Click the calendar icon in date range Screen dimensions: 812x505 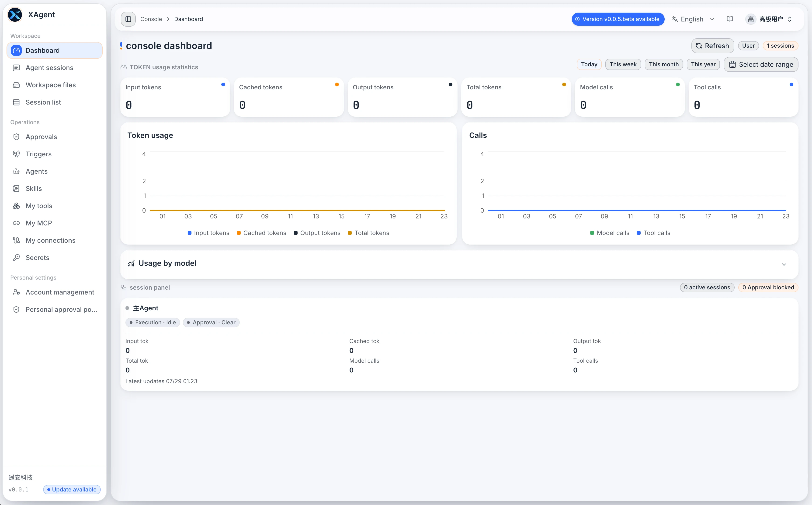click(732, 64)
